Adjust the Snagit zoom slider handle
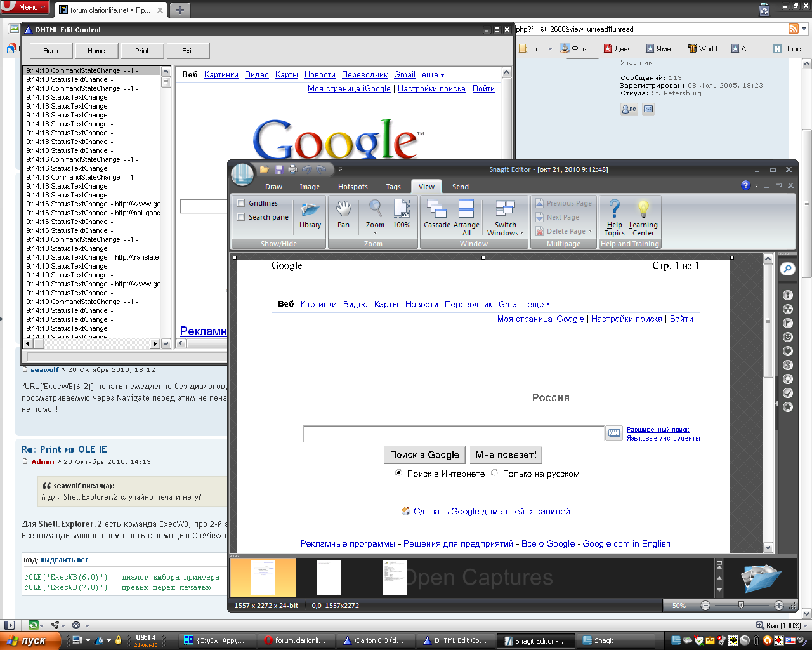This screenshot has height=650, width=812. point(741,606)
